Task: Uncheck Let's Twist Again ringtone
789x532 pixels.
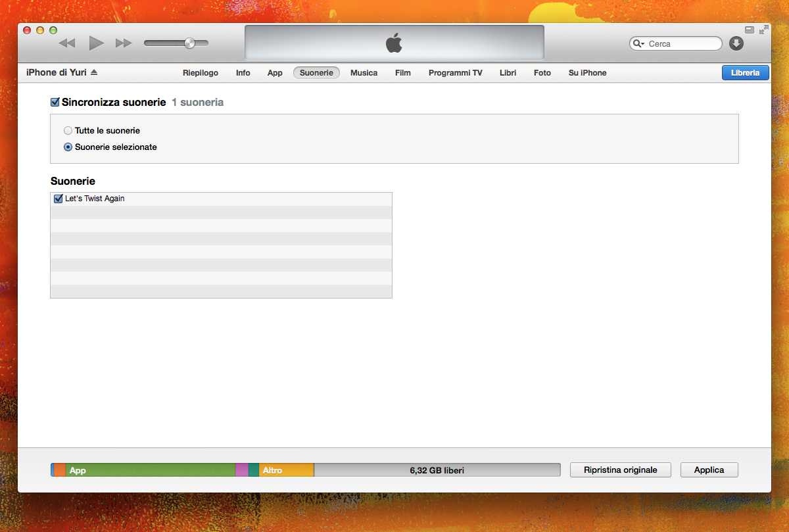Action: [x=58, y=199]
